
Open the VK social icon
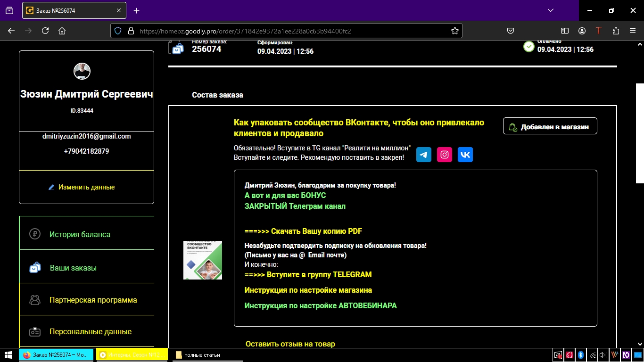(465, 155)
